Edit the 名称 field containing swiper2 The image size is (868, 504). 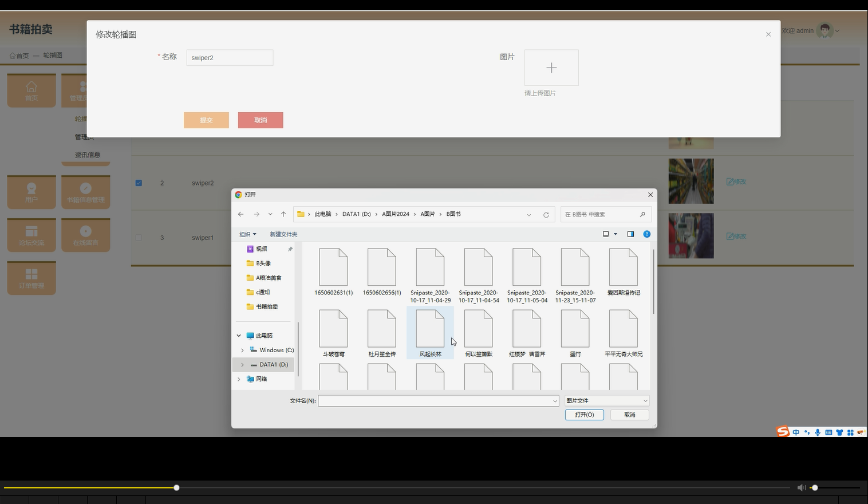click(x=230, y=58)
